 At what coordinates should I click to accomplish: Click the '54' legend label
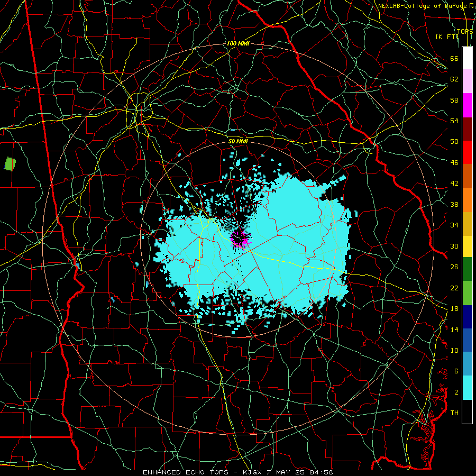454,121
